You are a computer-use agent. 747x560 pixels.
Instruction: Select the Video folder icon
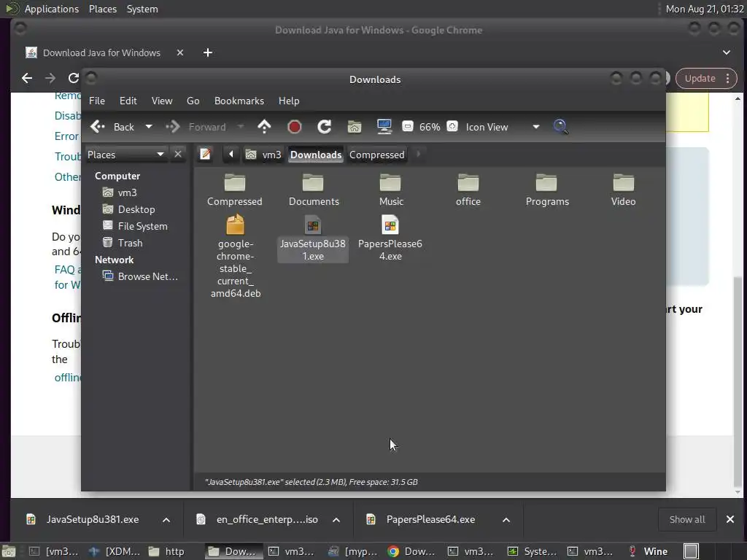pyautogui.click(x=624, y=183)
